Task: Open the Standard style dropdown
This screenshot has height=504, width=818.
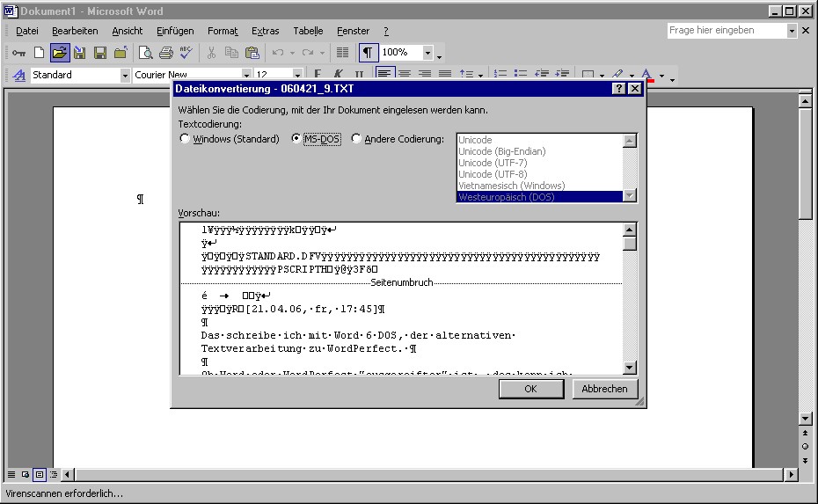Action: [x=125, y=76]
